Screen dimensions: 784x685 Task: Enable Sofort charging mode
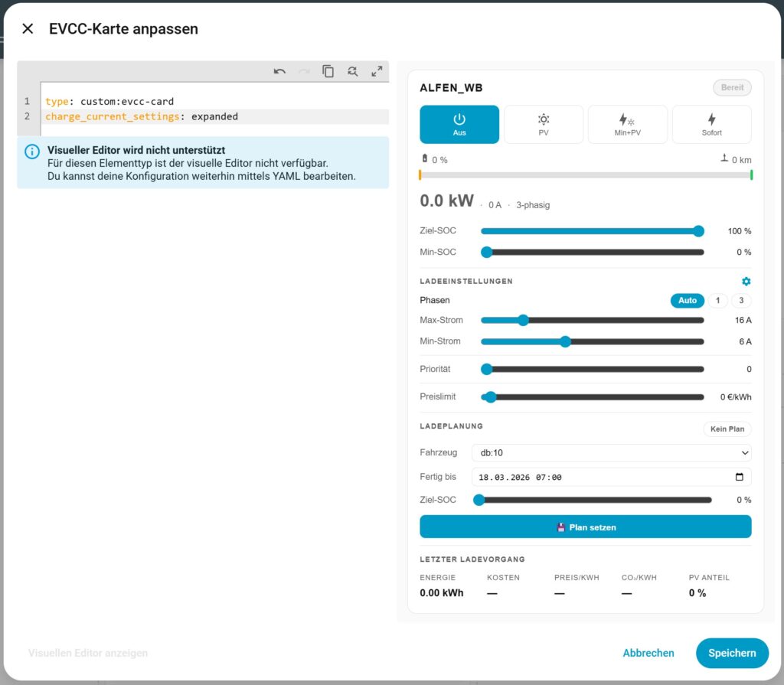tap(711, 125)
